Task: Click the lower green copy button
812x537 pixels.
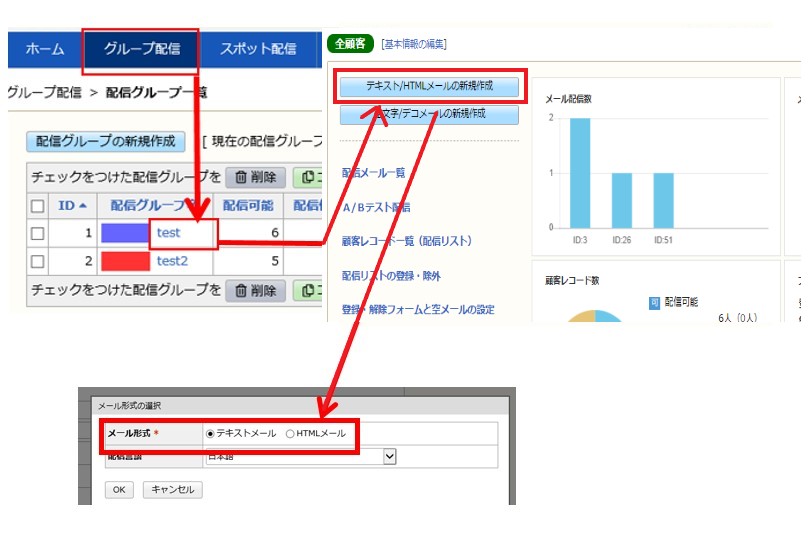Action: (x=309, y=291)
